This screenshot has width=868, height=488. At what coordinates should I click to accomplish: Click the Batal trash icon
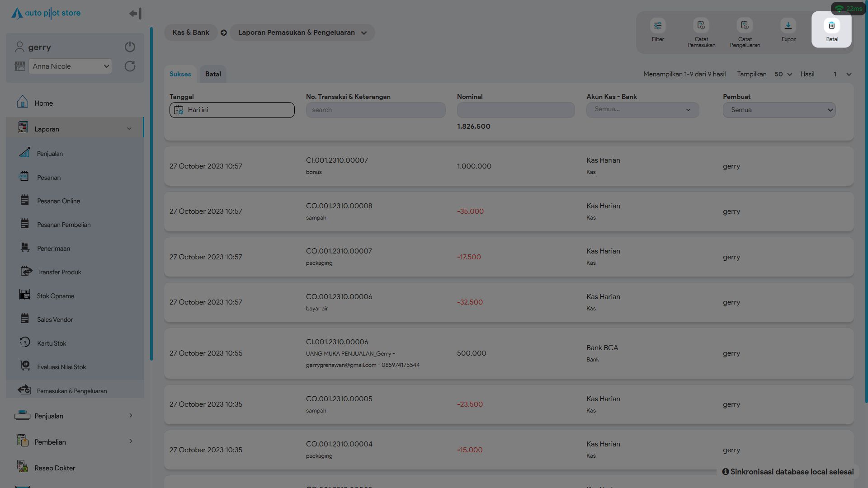tap(831, 26)
